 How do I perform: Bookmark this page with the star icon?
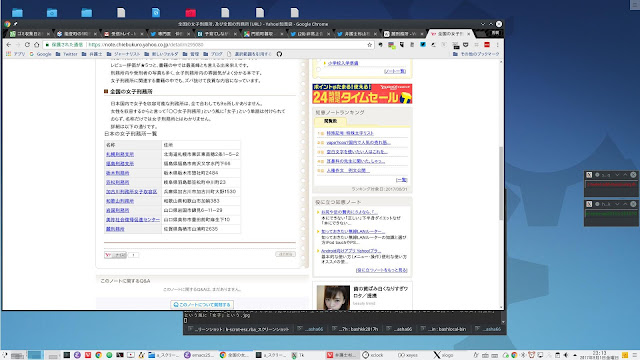369,44
